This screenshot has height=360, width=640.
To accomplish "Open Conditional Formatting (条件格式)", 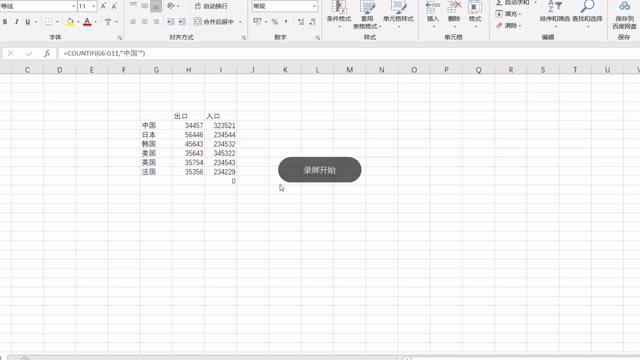I will [339, 14].
